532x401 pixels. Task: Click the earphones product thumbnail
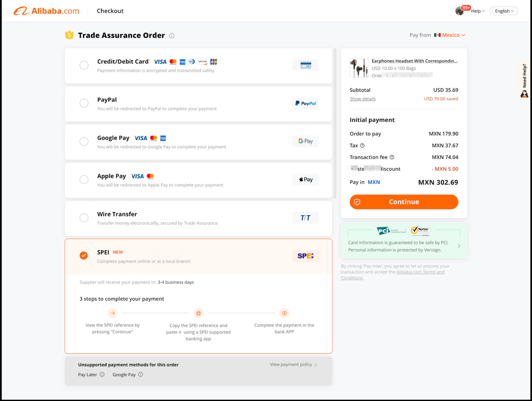[x=359, y=68]
